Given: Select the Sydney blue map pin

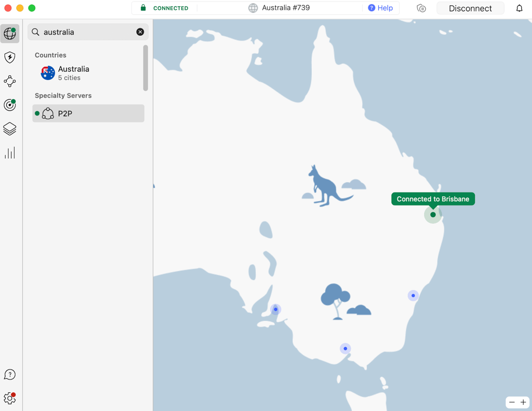Looking at the screenshot, I should coord(413,295).
